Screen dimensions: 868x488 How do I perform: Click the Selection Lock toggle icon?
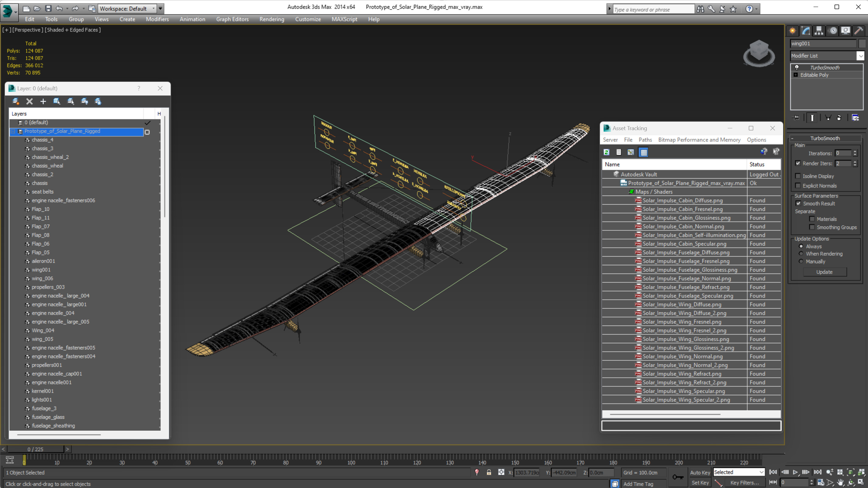pyautogui.click(x=489, y=472)
